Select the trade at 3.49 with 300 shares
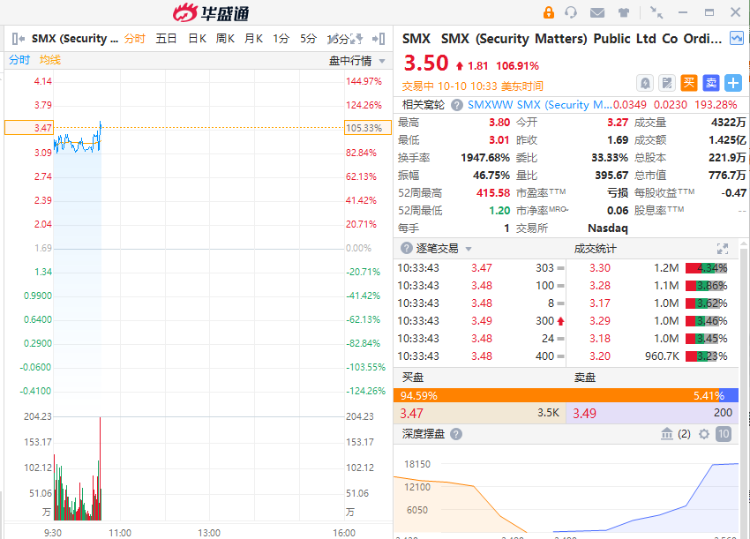 (x=481, y=321)
